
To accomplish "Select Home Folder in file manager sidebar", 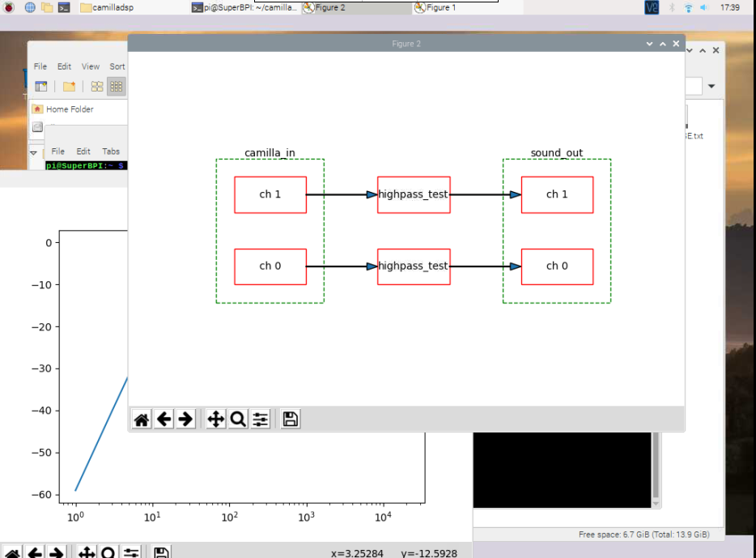I will (70, 109).
